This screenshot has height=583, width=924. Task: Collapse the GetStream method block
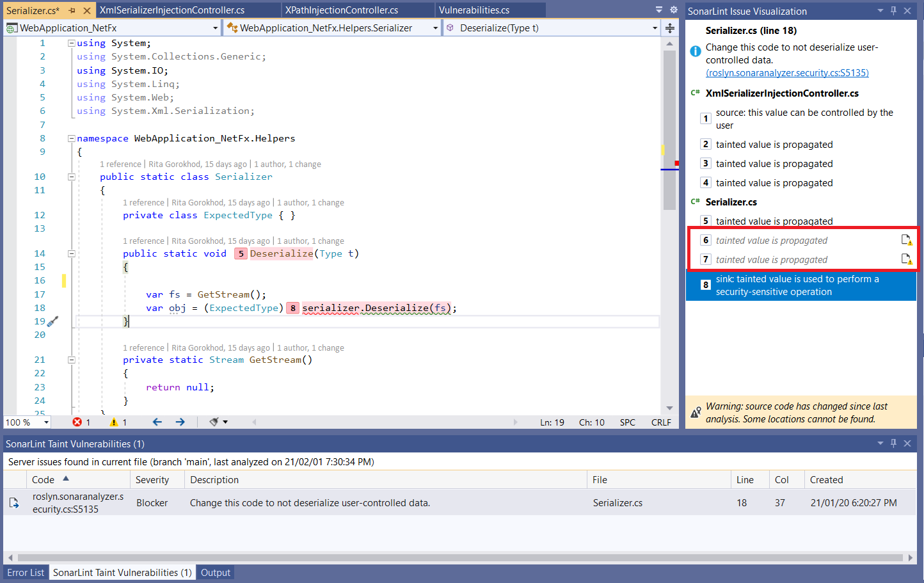(x=72, y=360)
